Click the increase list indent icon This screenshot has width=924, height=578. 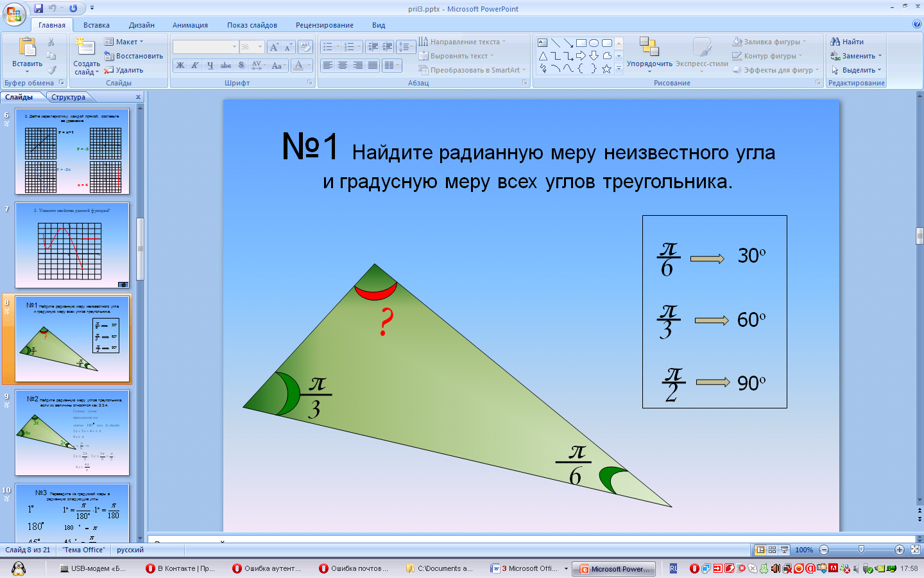(387, 47)
